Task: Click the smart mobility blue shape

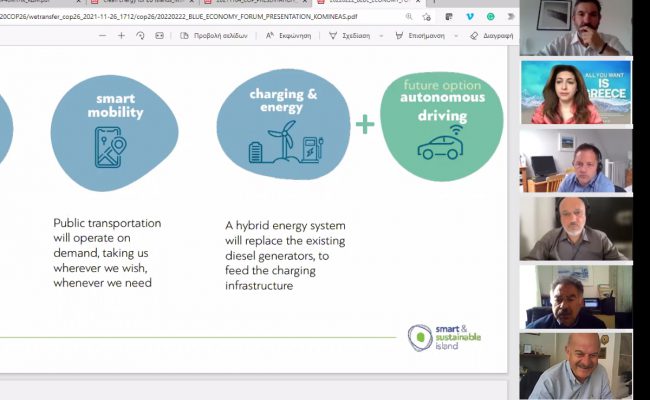Action: coord(114,133)
